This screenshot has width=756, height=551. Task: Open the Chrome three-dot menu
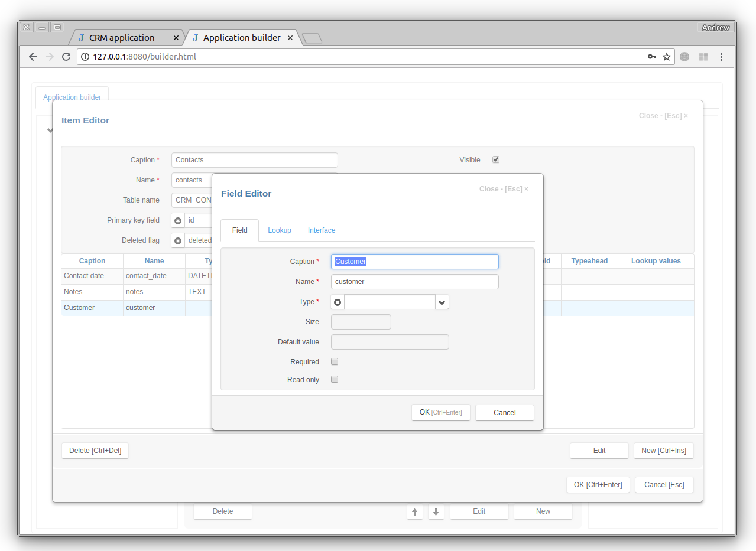(x=721, y=57)
